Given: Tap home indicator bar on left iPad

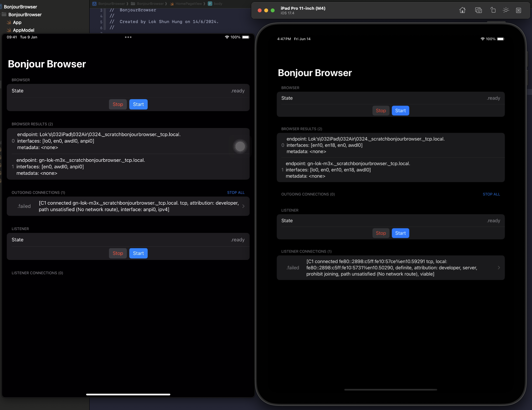Looking at the screenshot, I should tap(128, 394).
